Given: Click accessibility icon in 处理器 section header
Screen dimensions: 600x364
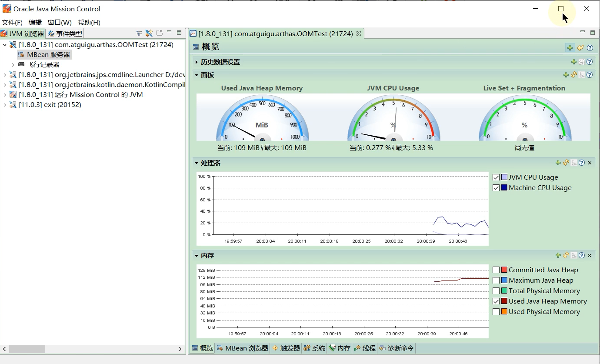Looking at the screenshot, I should pyautogui.click(x=574, y=163).
